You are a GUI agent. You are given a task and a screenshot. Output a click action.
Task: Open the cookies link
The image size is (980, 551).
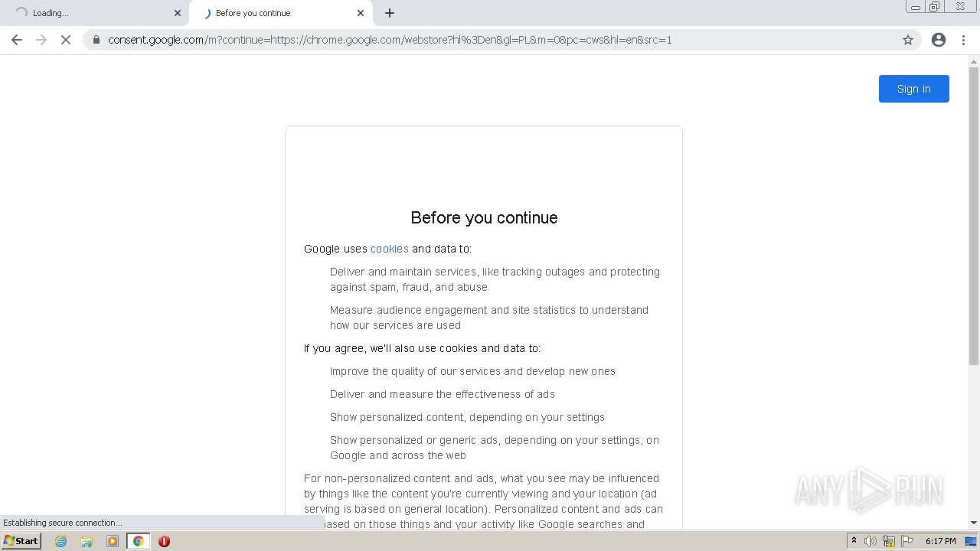[390, 249]
